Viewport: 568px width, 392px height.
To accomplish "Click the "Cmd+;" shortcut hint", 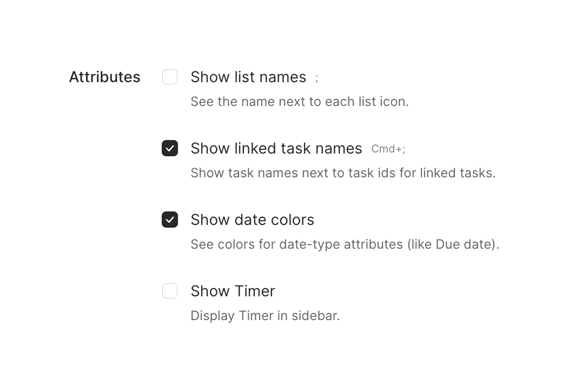I will [x=388, y=149].
